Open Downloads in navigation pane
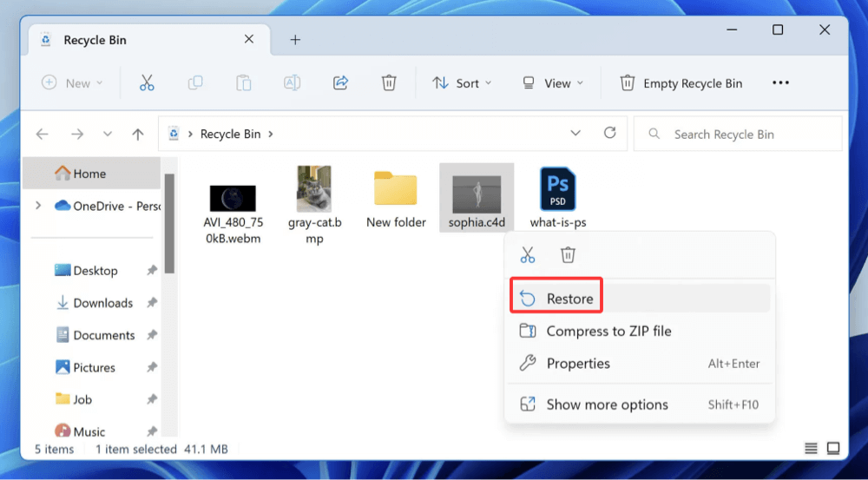868x480 pixels. coord(92,303)
